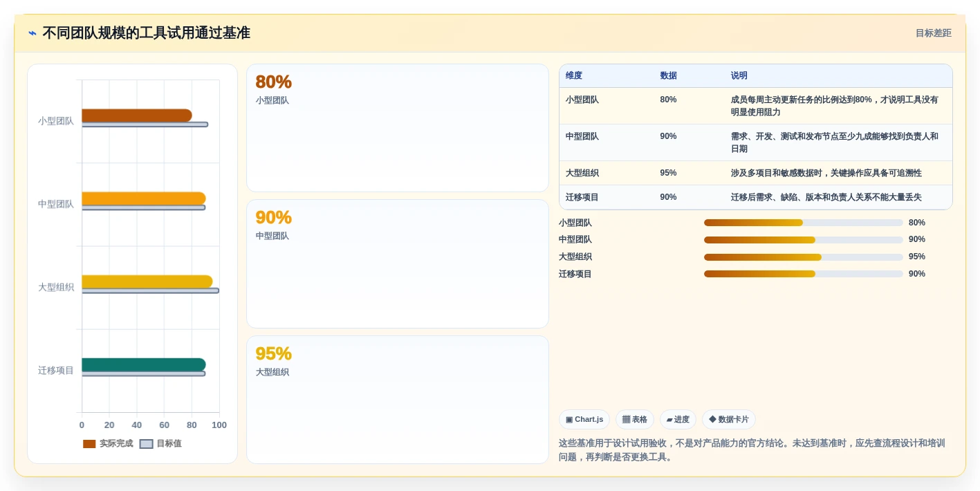
Task: Click the 小型团队 progress bar showing 80%
Action: [x=804, y=223]
